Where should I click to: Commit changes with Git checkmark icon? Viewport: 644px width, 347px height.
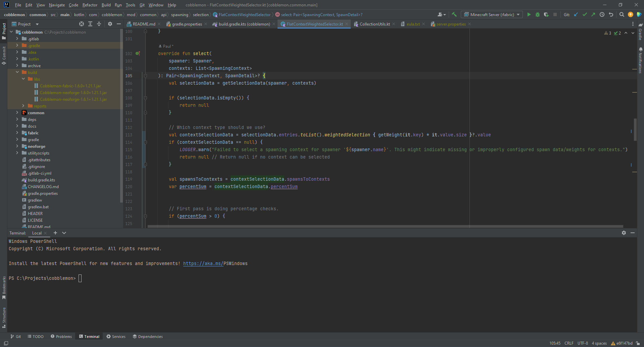click(x=585, y=14)
